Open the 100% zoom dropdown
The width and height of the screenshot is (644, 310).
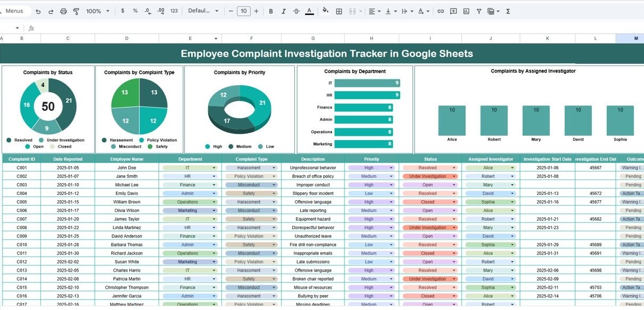98,11
